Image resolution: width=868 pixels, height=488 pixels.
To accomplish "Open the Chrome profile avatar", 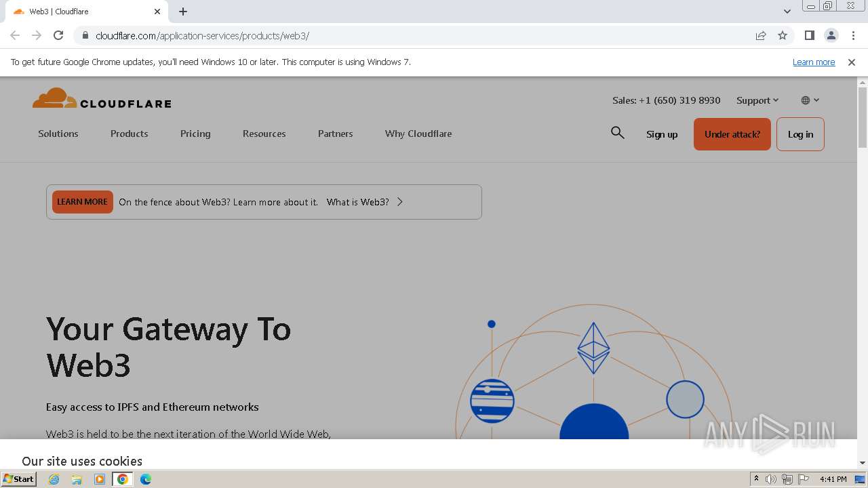I will pos(831,35).
